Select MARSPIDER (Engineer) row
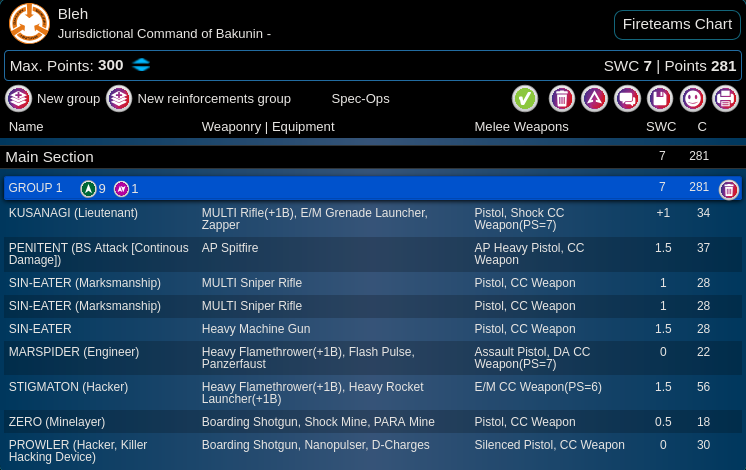This screenshot has width=746, height=470. tap(373, 358)
